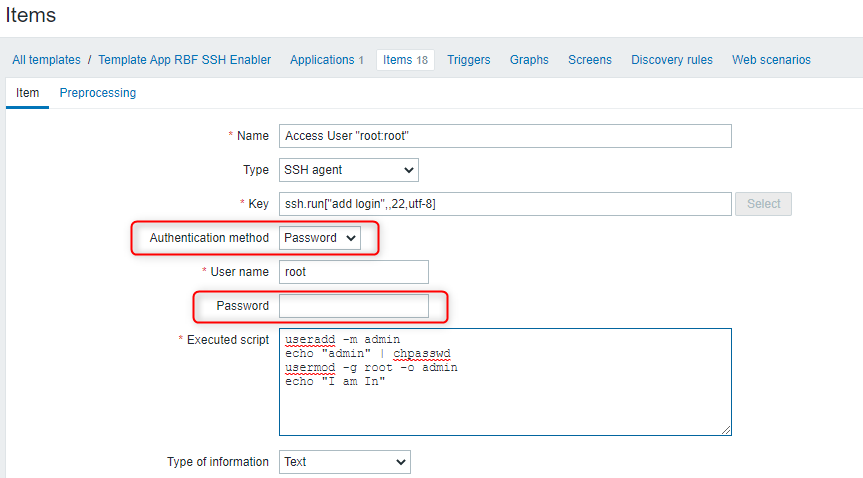Click the Name input field
This screenshot has height=478, width=863.
coord(505,136)
